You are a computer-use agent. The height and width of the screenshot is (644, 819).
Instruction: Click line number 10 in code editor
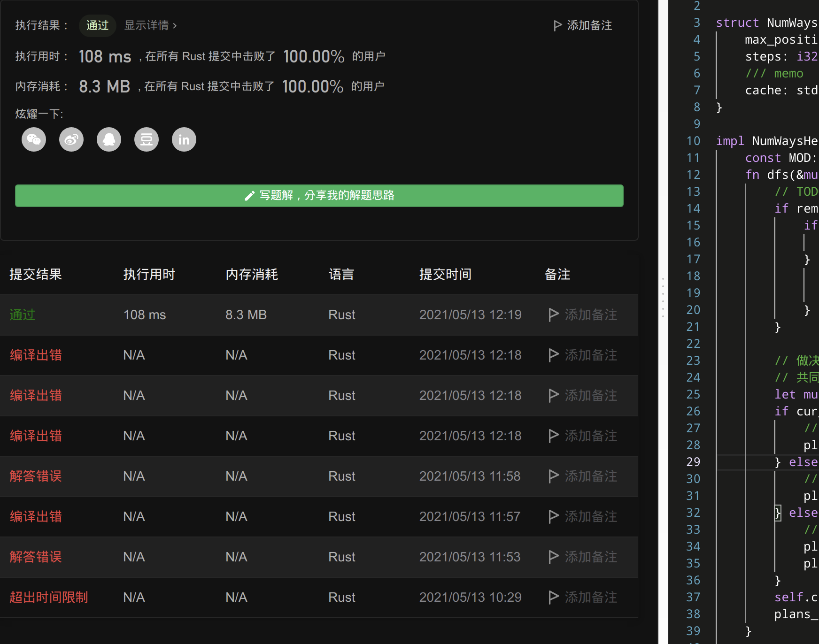tap(693, 141)
